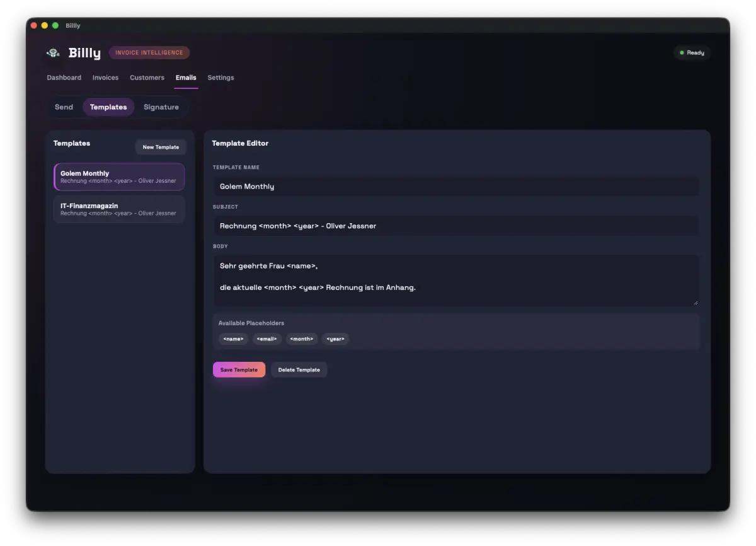
Task: Click the green zoom traffic light
Action: (54, 25)
